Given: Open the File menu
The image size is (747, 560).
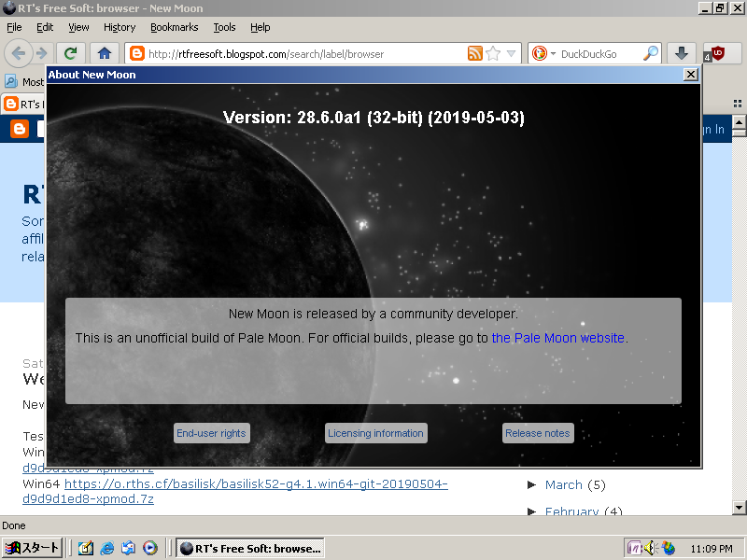Looking at the screenshot, I should (14, 27).
